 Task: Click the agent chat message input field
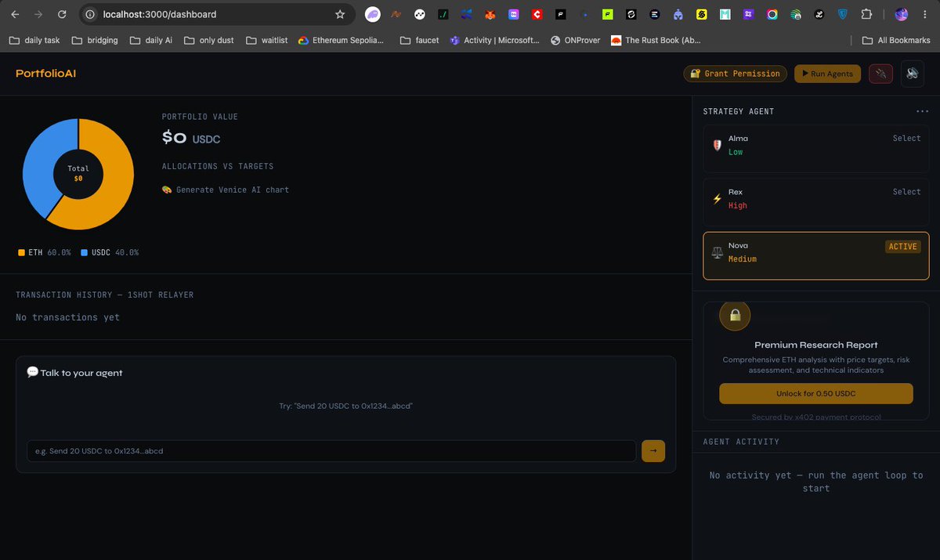[x=331, y=451]
